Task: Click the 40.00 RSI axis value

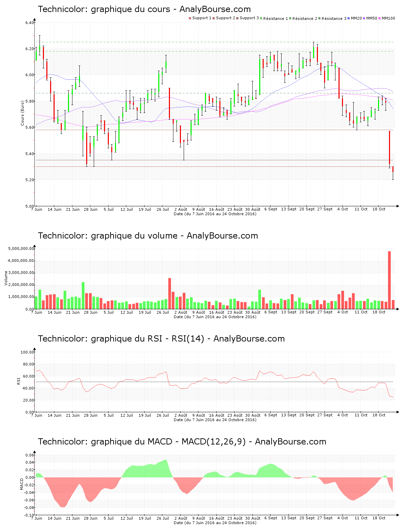Action: (x=28, y=388)
